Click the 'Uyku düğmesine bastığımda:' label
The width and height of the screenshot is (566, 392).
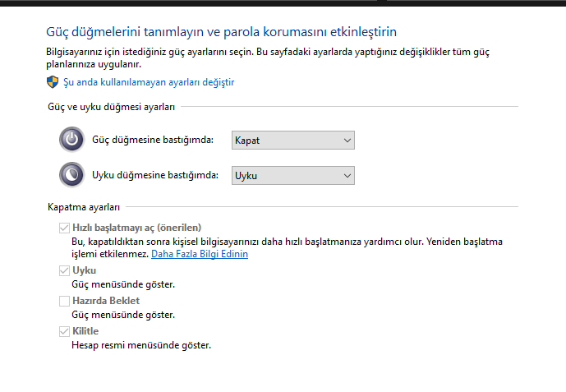pos(154,175)
